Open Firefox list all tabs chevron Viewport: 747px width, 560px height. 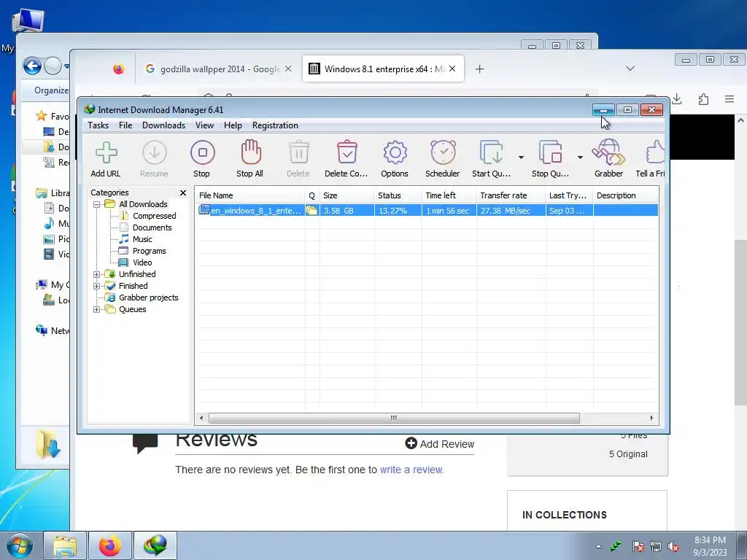[x=630, y=69]
